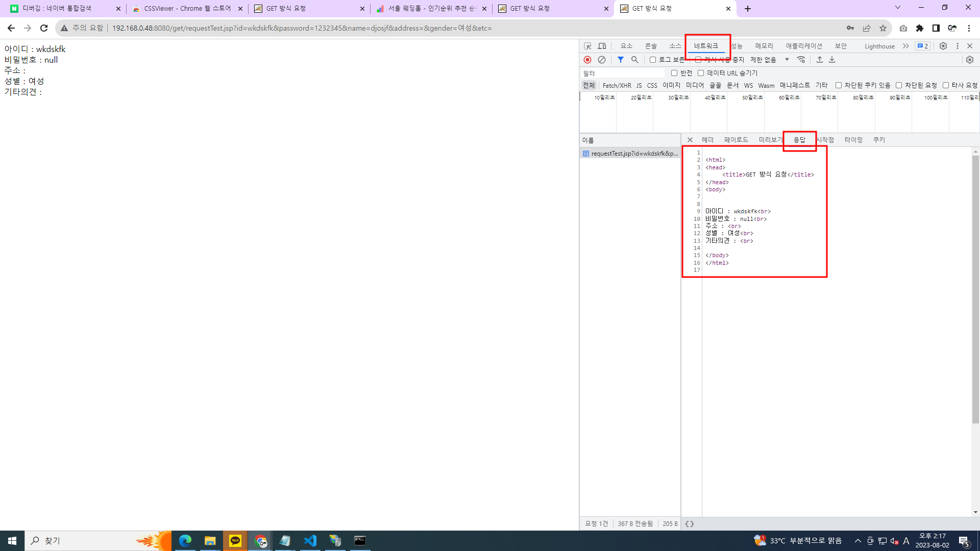Select the Fetch/XHR filter type button

(617, 85)
